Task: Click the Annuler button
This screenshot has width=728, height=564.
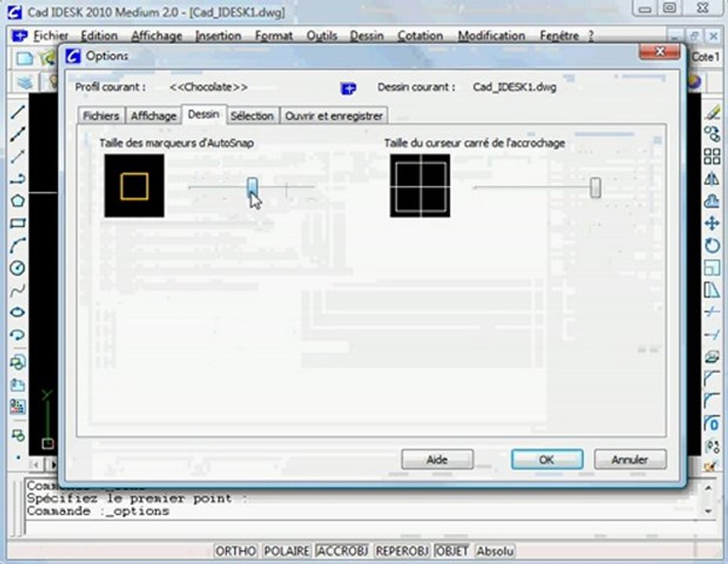Action: 630,460
